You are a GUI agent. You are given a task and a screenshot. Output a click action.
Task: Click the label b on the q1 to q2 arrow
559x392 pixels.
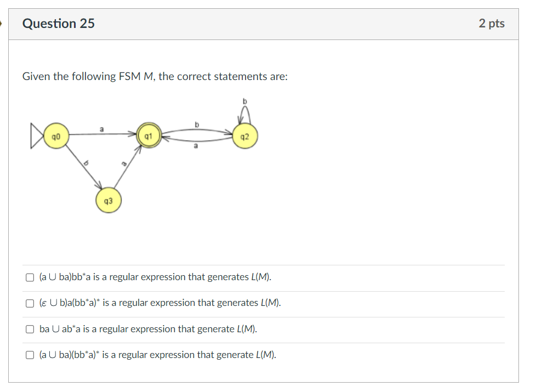[196, 124]
